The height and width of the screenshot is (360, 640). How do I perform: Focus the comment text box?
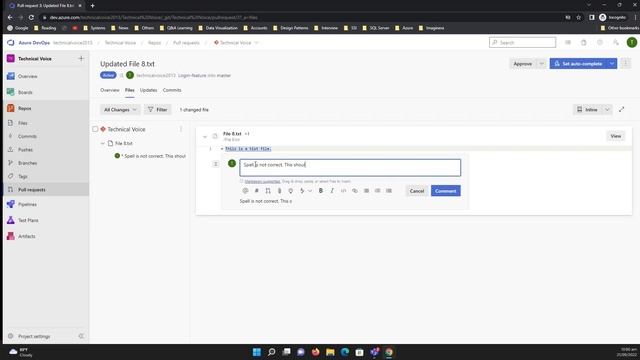350,168
